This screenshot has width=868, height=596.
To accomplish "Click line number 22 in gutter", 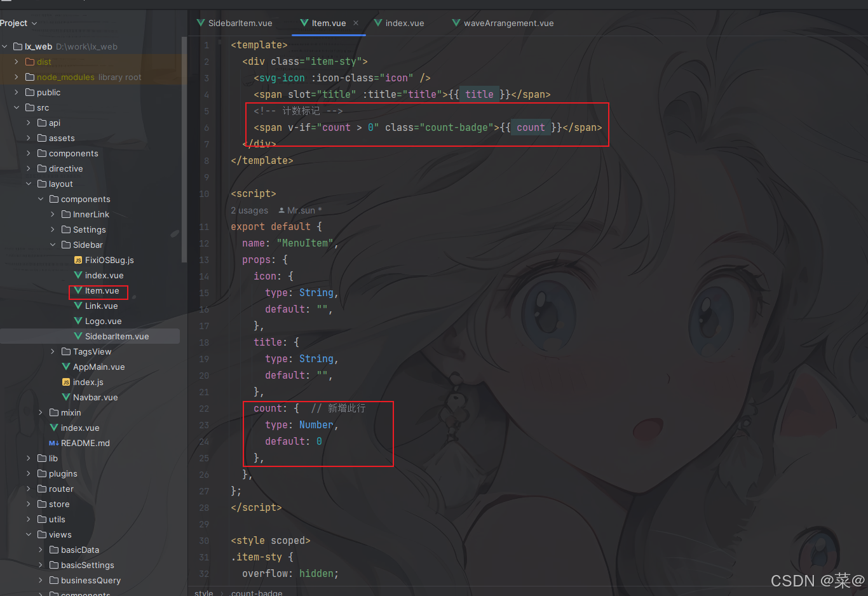I will pos(204,409).
